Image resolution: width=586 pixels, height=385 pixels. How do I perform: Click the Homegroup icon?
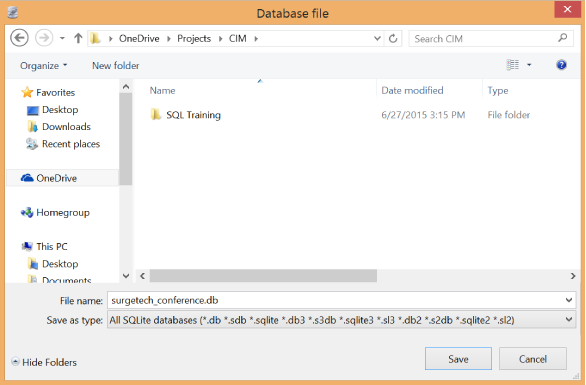point(27,213)
